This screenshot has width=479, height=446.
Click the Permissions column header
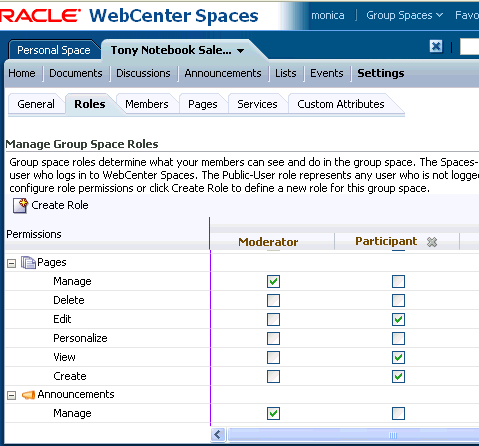[x=34, y=234]
